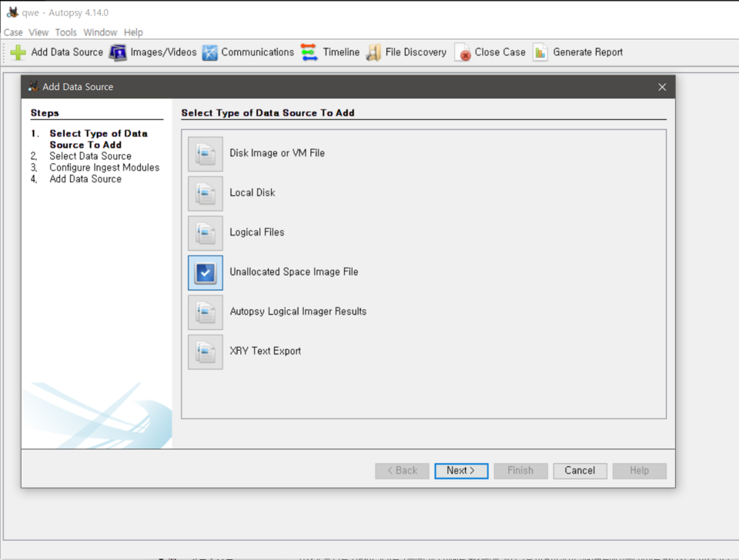Screen dimensions: 739x560
Task: Open the Case menu
Action: pos(13,32)
